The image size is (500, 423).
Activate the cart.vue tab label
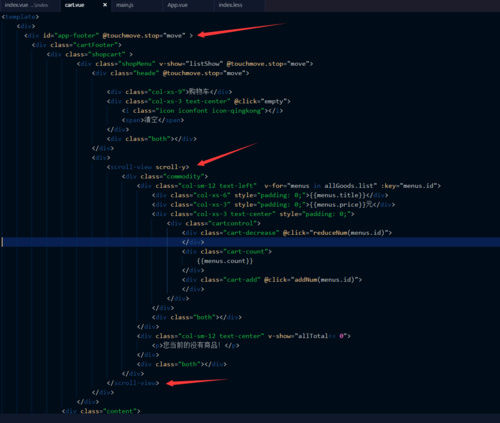74,5
